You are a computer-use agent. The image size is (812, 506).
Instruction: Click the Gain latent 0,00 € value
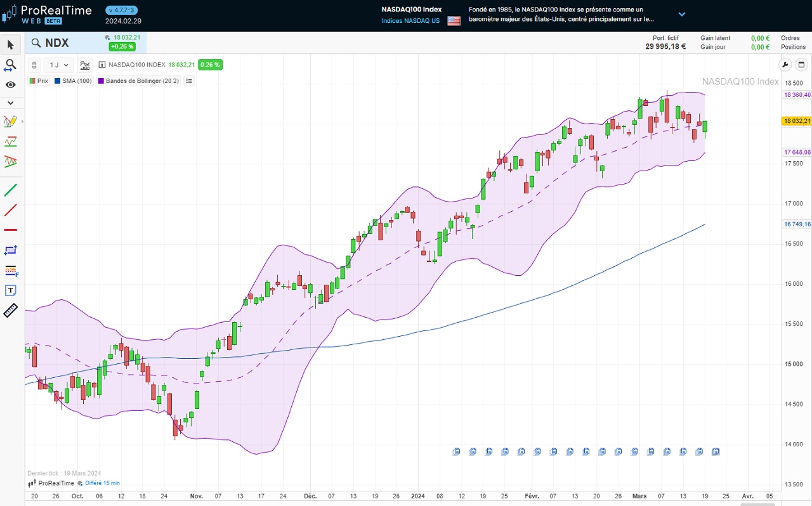760,38
